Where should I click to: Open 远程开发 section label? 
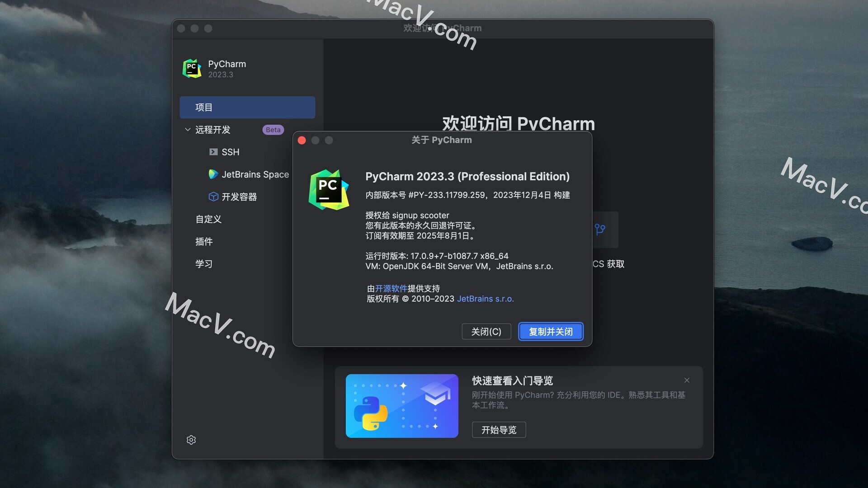212,130
